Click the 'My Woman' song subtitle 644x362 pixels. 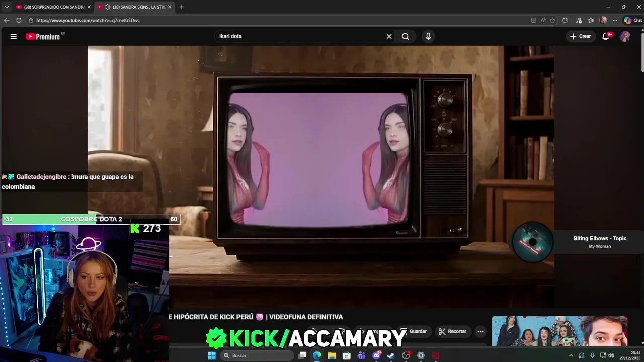pyautogui.click(x=600, y=246)
